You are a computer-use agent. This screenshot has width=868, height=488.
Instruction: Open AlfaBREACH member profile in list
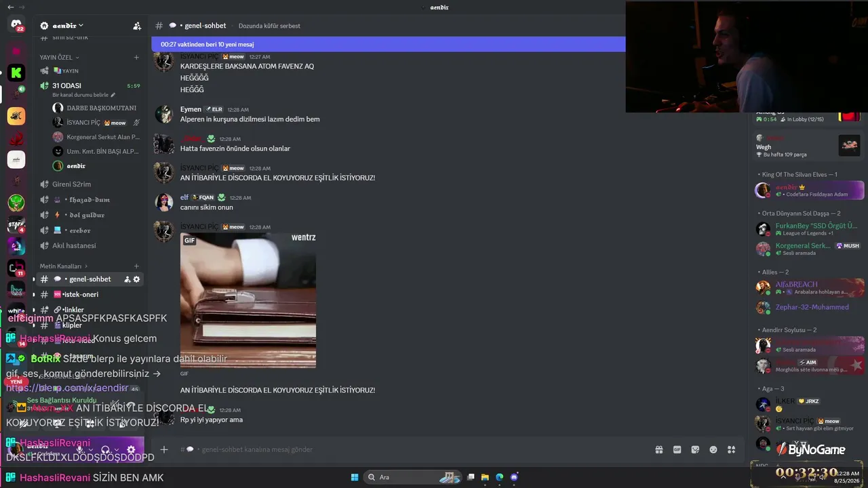tap(810, 287)
